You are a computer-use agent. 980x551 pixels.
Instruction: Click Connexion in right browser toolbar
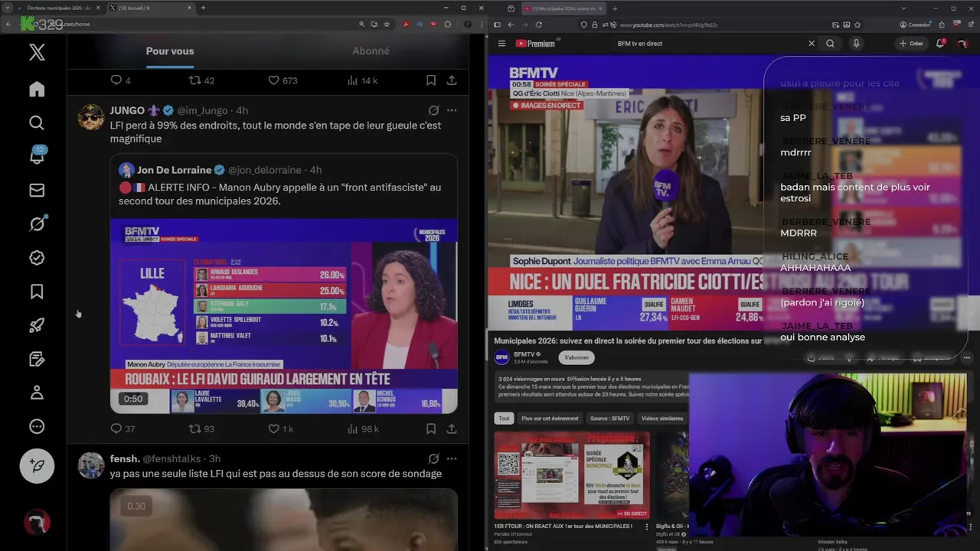click(x=916, y=24)
